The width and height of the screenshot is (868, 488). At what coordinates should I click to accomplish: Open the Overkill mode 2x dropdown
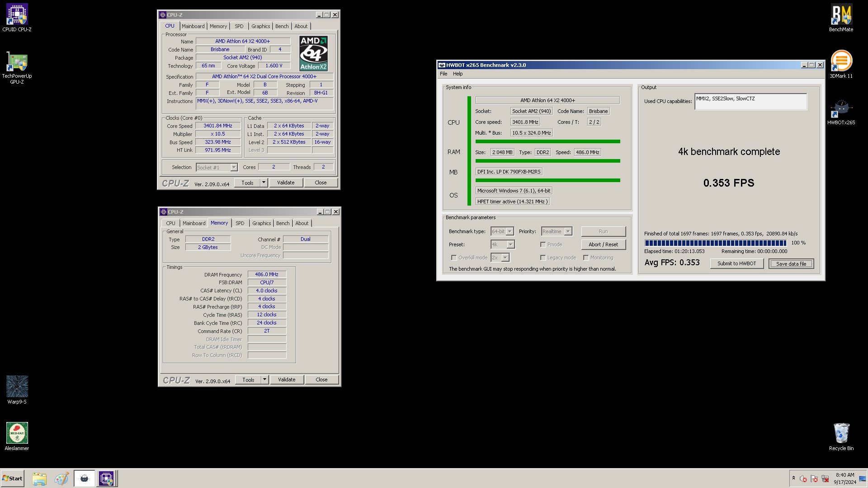tap(500, 258)
